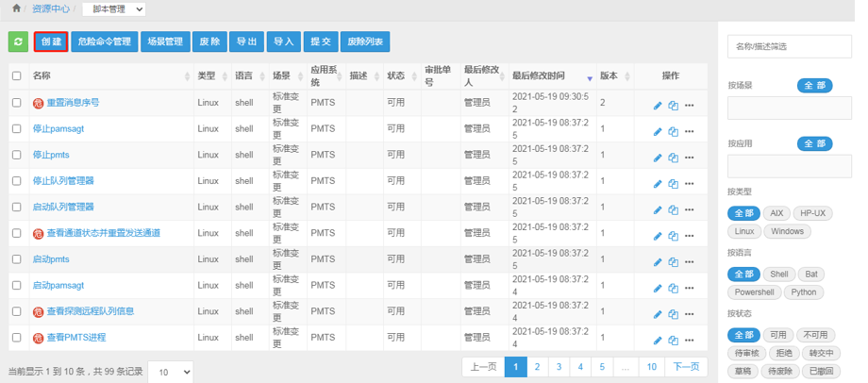Edit the 重置消息序号 script with pencil icon

658,106
